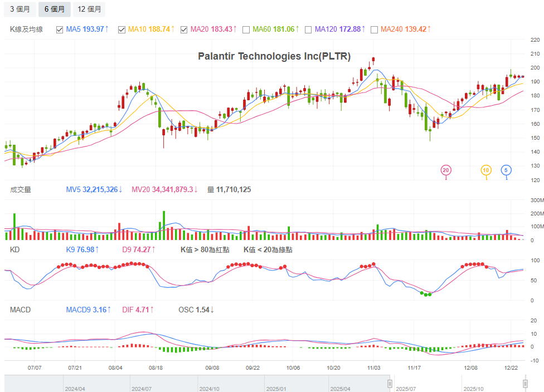Switch to the 3個月 time range tab
This screenshot has width=544, height=392.
point(20,9)
